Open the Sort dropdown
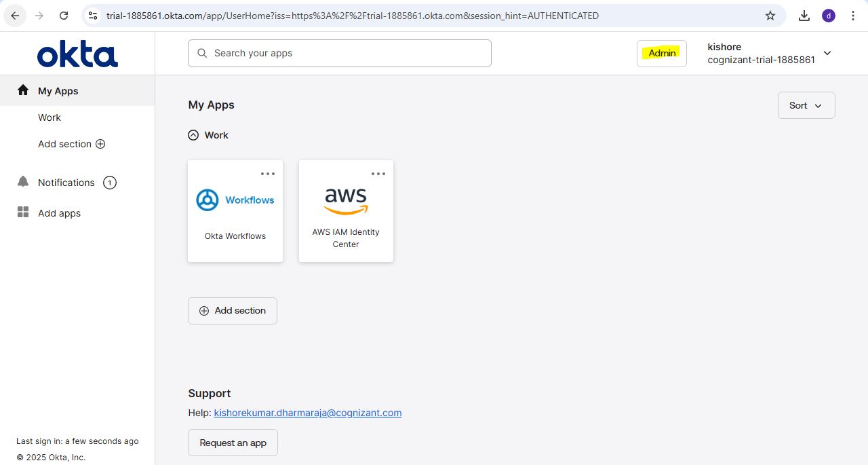 806,105
